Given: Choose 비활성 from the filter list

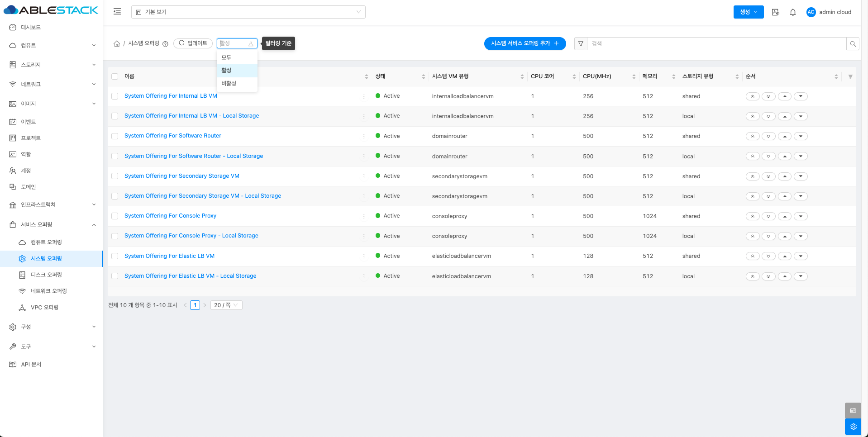Looking at the screenshot, I should coord(229,84).
